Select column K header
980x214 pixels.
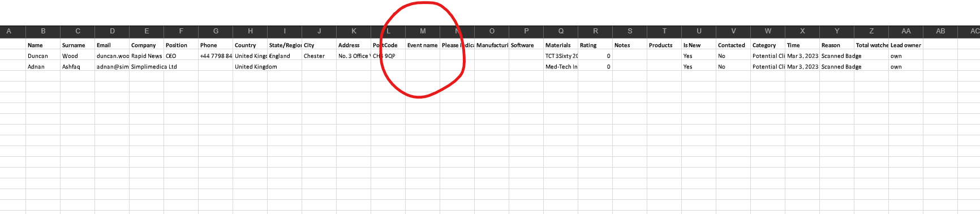click(354, 31)
